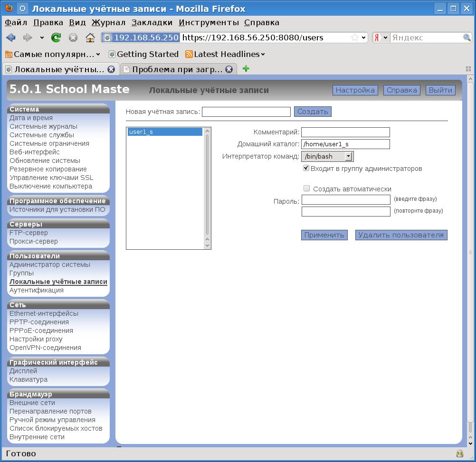Click the green Reload page icon
Image resolution: width=476 pixels, height=462 pixels.
click(56, 38)
